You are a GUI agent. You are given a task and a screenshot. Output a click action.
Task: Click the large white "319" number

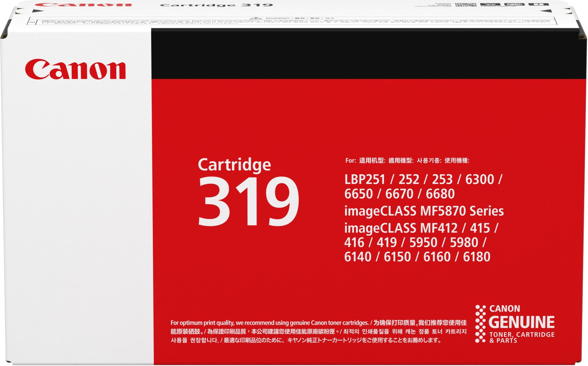pos(248,202)
